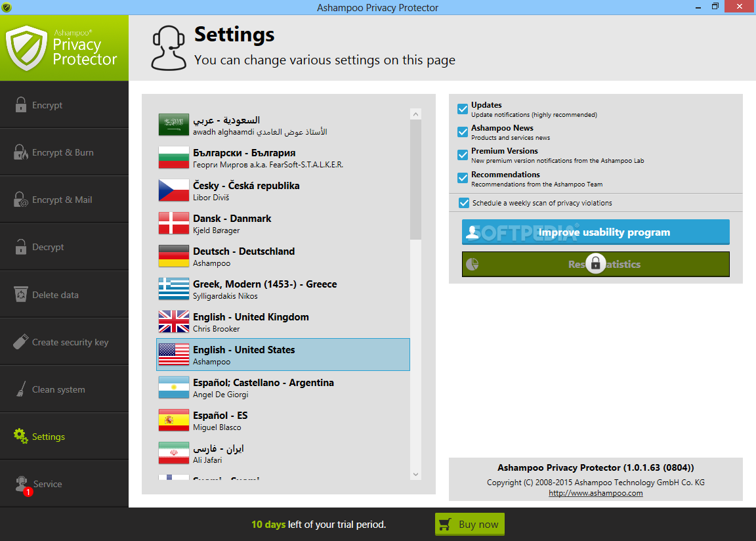Click the Service headset icon with badge

click(x=22, y=485)
